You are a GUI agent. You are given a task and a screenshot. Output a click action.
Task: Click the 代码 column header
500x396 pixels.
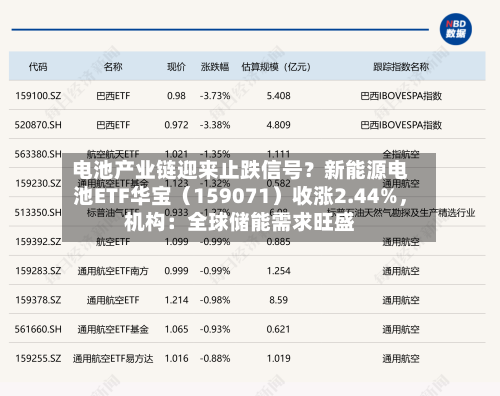pyautogui.click(x=38, y=67)
